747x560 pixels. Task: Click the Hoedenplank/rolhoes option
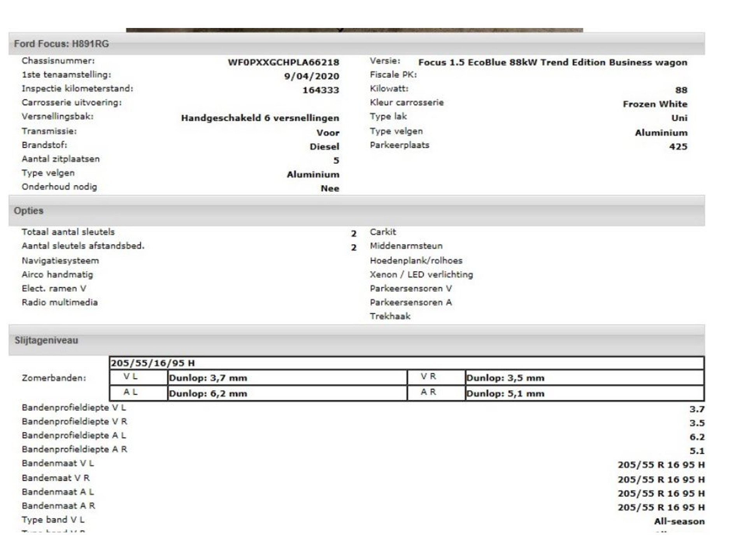[x=416, y=261]
